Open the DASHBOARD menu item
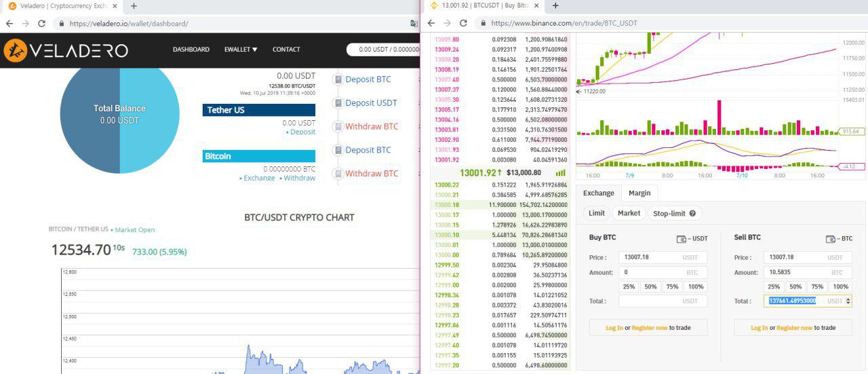The width and height of the screenshot is (868, 374). [x=191, y=50]
